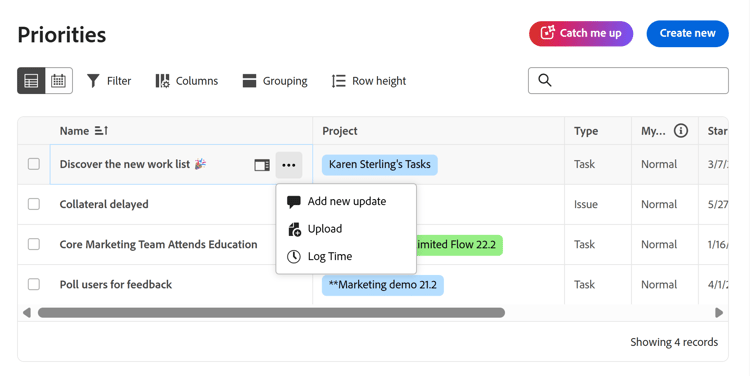
Task: Click the search magnifier icon
Action: (545, 80)
